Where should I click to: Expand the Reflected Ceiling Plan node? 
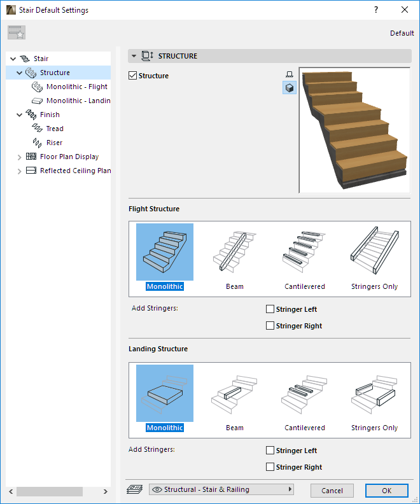(x=19, y=171)
